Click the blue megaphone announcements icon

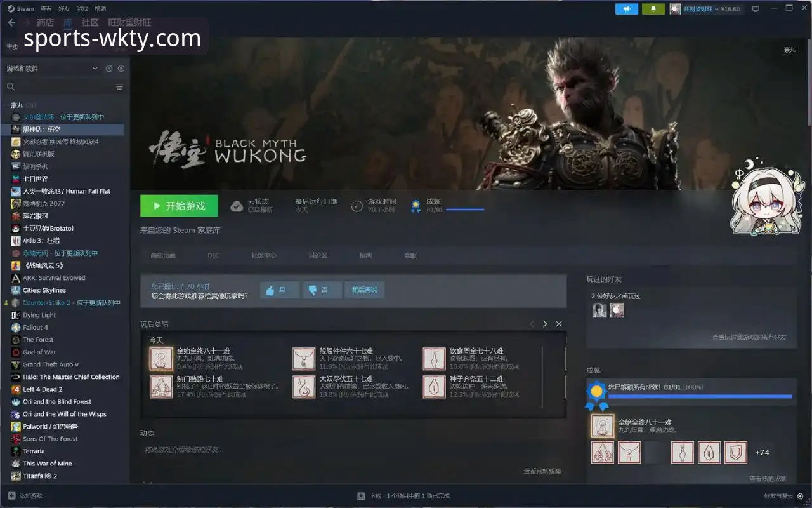pos(627,9)
